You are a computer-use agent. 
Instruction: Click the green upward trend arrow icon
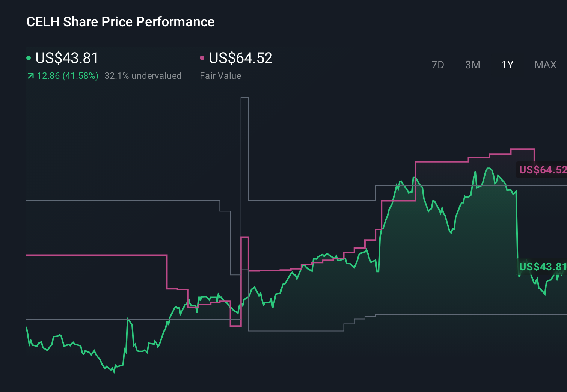(x=30, y=75)
